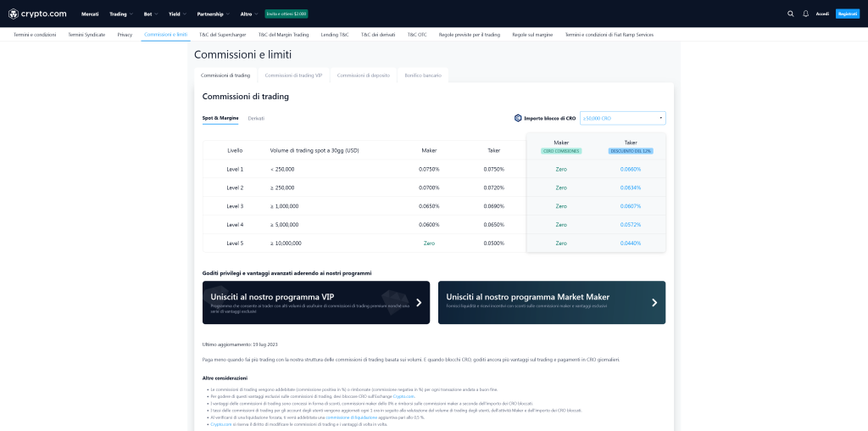Click the Invita e ottieni $2,000 badge
Screen dimensions: 868x431
[x=287, y=14]
